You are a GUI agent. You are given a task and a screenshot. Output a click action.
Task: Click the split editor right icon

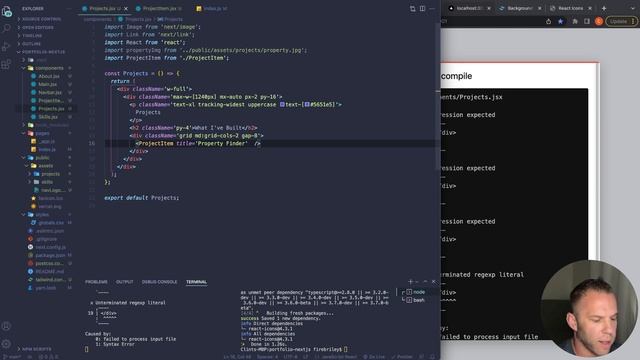click(x=422, y=8)
